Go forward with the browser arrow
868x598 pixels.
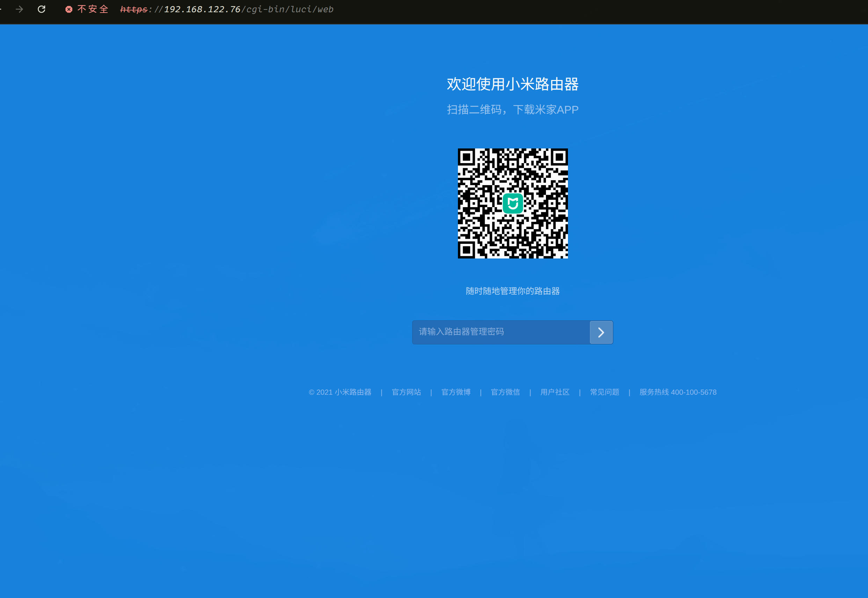[20, 9]
